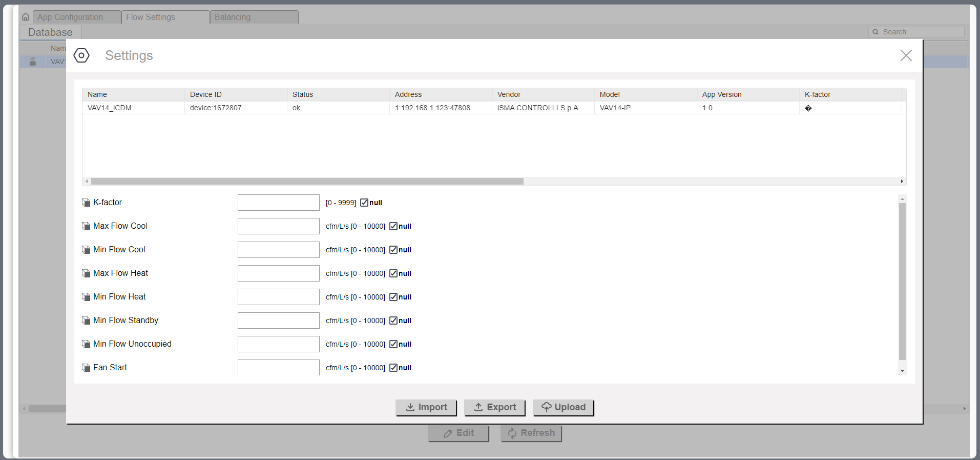Viewport: 980px width, 460px height.
Task: Toggle the Max Flow Heat null checkbox
Action: pos(393,273)
